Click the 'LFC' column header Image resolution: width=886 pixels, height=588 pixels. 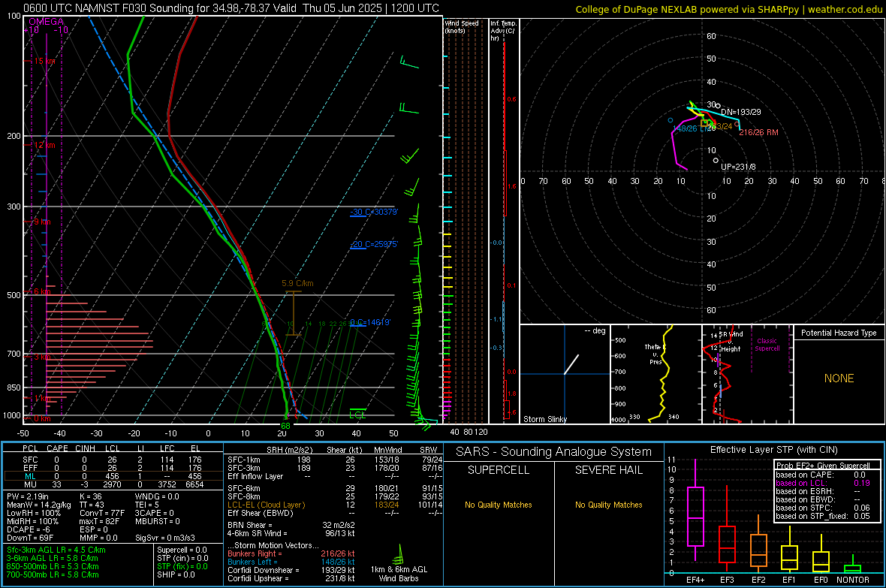click(167, 448)
